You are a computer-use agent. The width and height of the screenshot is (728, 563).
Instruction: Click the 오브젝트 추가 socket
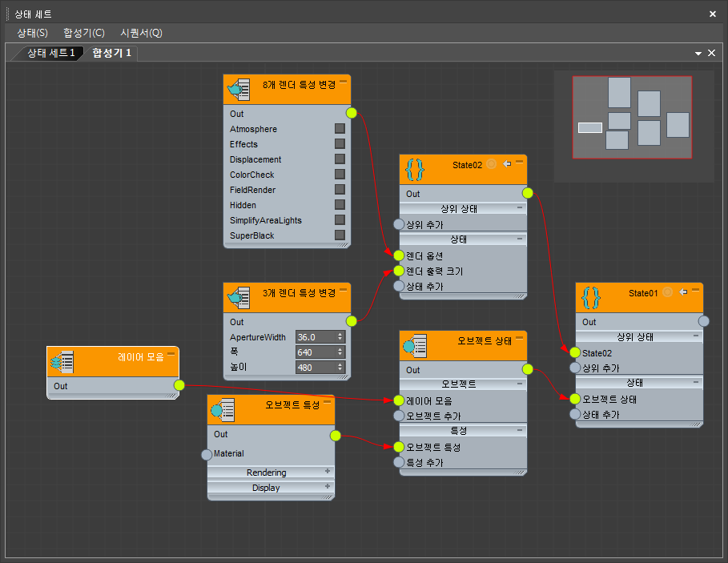pos(399,416)
